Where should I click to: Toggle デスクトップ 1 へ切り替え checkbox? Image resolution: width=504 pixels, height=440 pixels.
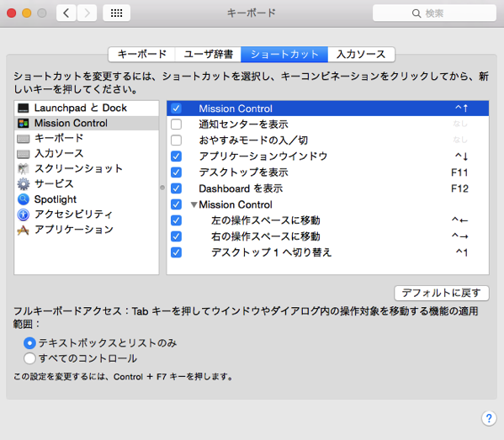pos(176,252)
